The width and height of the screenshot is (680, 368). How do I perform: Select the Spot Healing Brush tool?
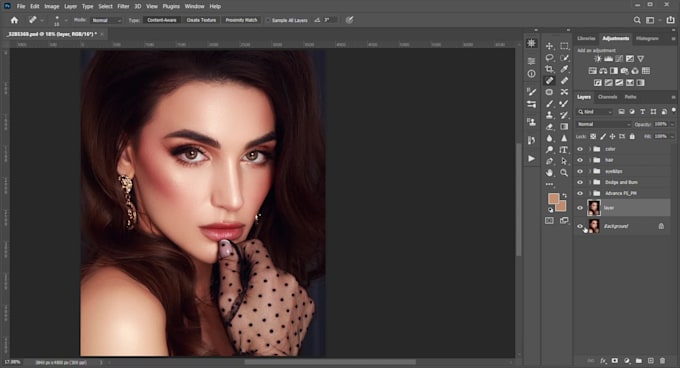coord(549,81)
